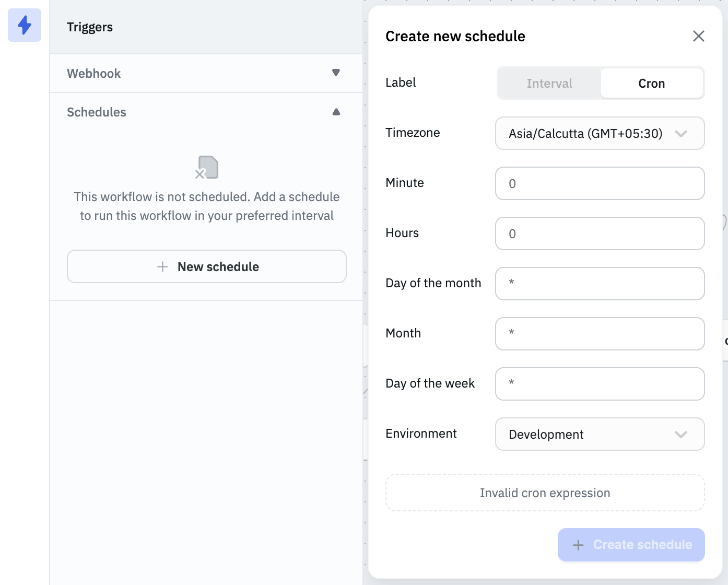Switch to the Interval schedule mode
Screen dimensions: 728x585
coord(549,83)
